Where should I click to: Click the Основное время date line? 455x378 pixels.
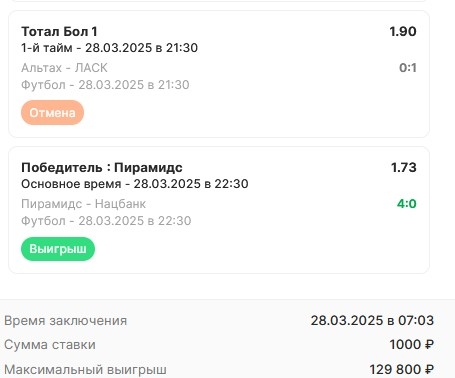pyautogui.click(x=135, y=184)
